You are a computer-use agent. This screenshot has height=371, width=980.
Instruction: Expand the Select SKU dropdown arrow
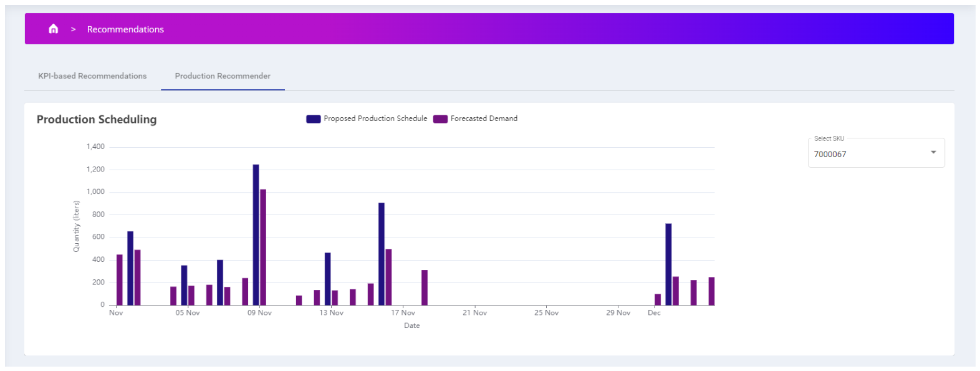click(933, 153)
